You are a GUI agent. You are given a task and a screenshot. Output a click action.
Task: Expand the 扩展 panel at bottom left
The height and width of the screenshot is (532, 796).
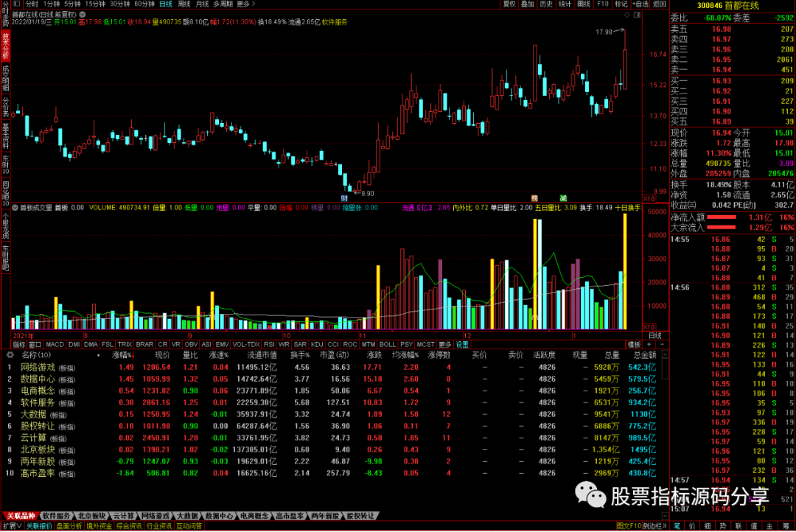point(11,527)
